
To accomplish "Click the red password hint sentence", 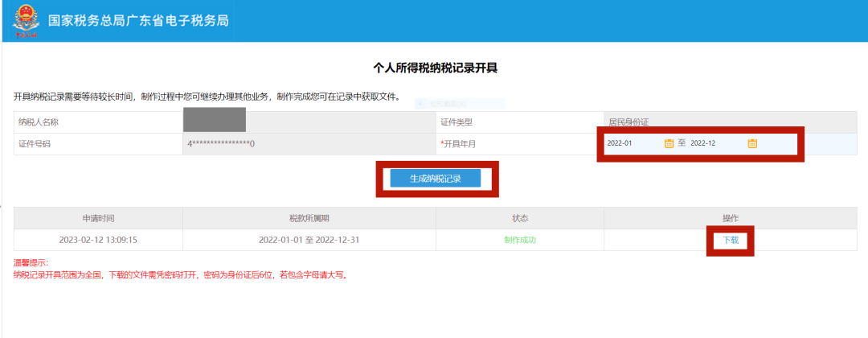I will click(181, 275).
